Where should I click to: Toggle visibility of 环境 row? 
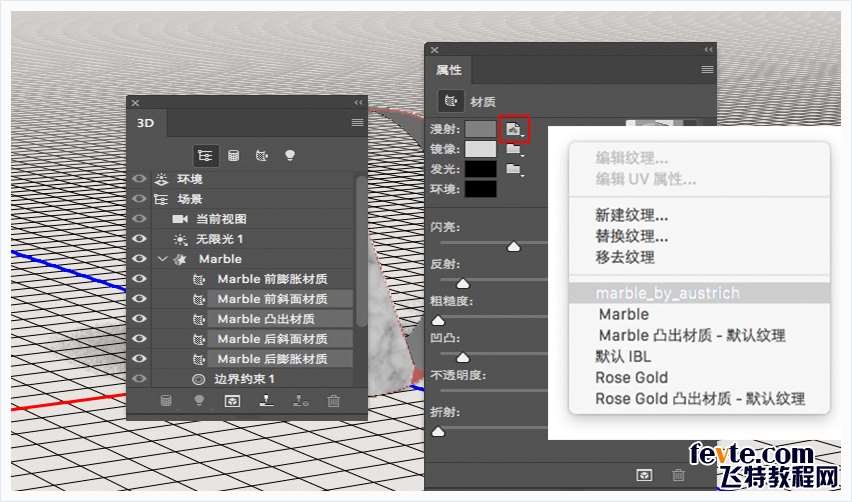pyautogui.click(x=140, y=179)
